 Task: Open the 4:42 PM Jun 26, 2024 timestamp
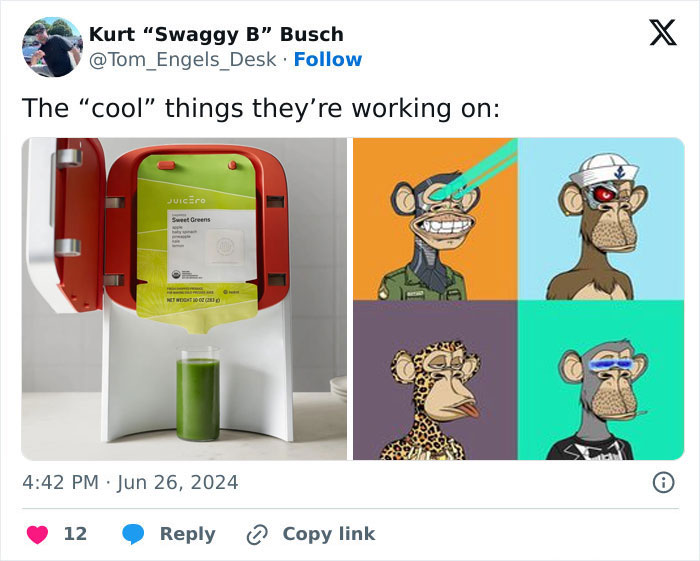pos(130,482)
